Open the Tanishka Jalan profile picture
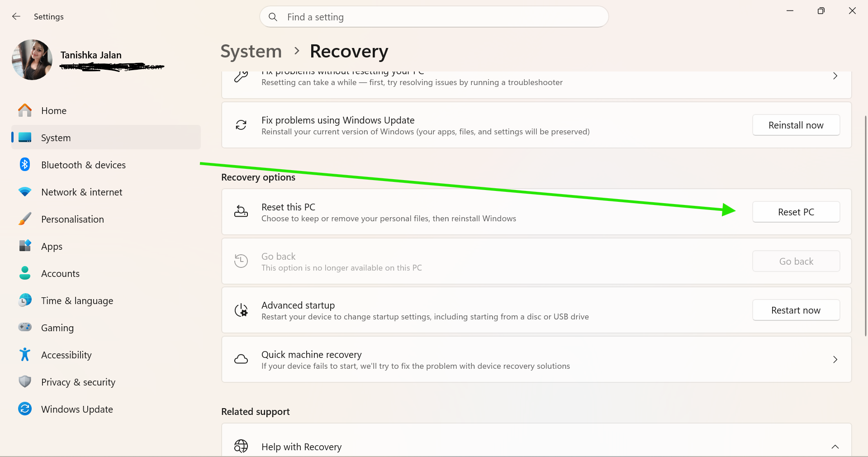 pyautogui.click(x=32, y=60)
